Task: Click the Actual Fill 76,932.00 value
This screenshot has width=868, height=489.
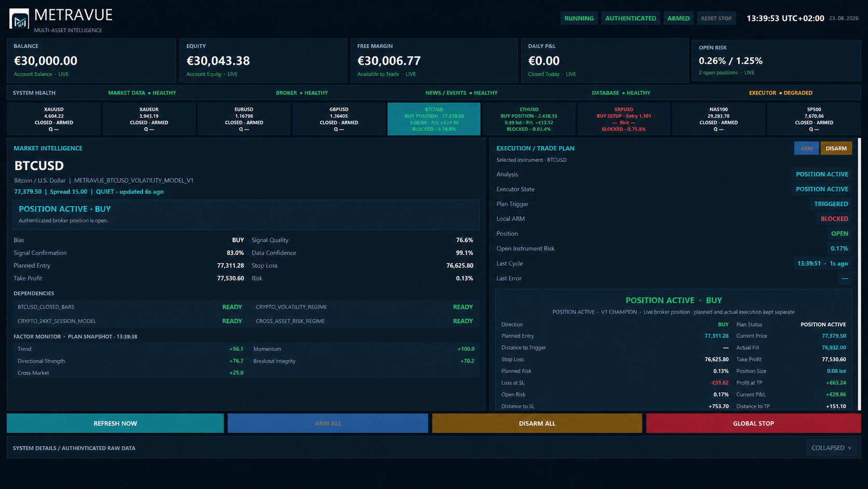Action: [x=834, y=348]
